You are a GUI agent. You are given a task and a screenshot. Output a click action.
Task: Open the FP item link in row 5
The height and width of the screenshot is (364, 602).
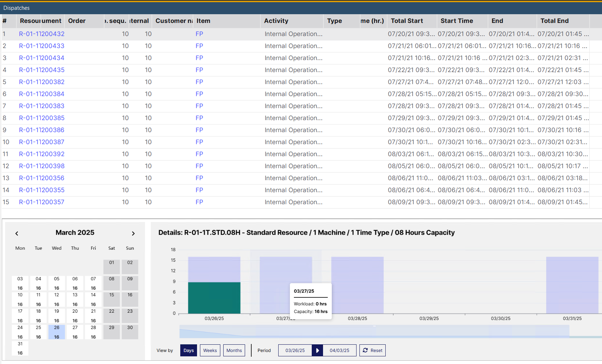coord(199,82)
